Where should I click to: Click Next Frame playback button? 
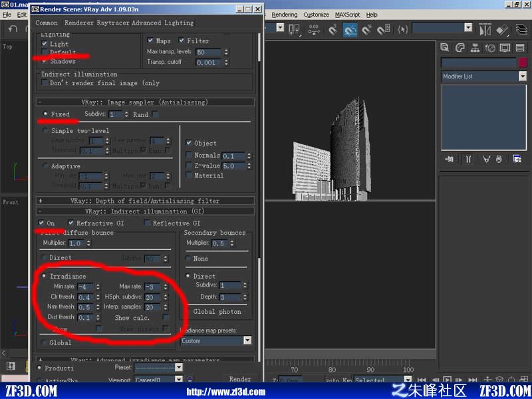point(459,380)
